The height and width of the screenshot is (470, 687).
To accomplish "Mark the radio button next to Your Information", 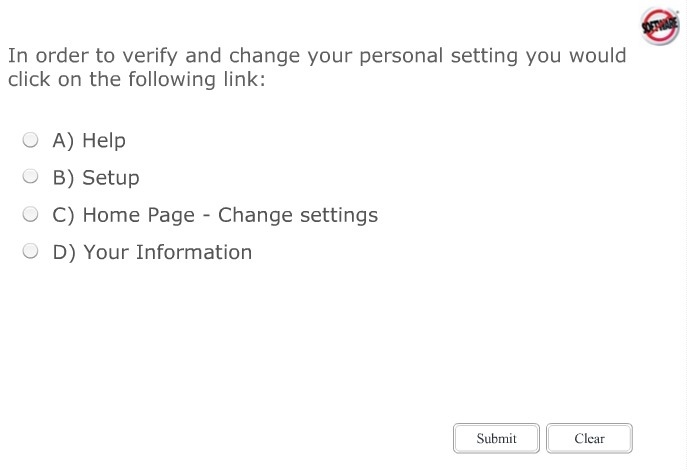I will coord(31,252).
